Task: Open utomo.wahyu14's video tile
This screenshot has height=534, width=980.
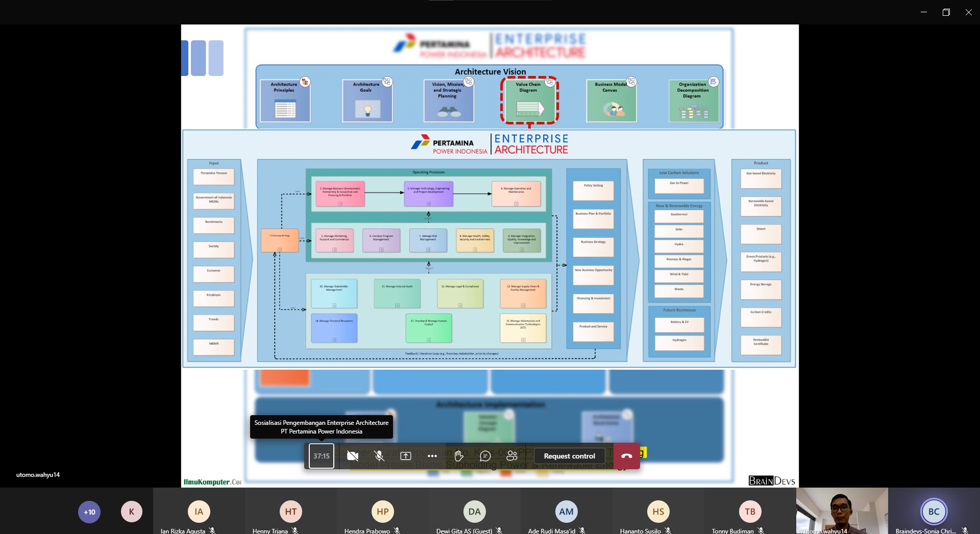Action: [842, 510]
